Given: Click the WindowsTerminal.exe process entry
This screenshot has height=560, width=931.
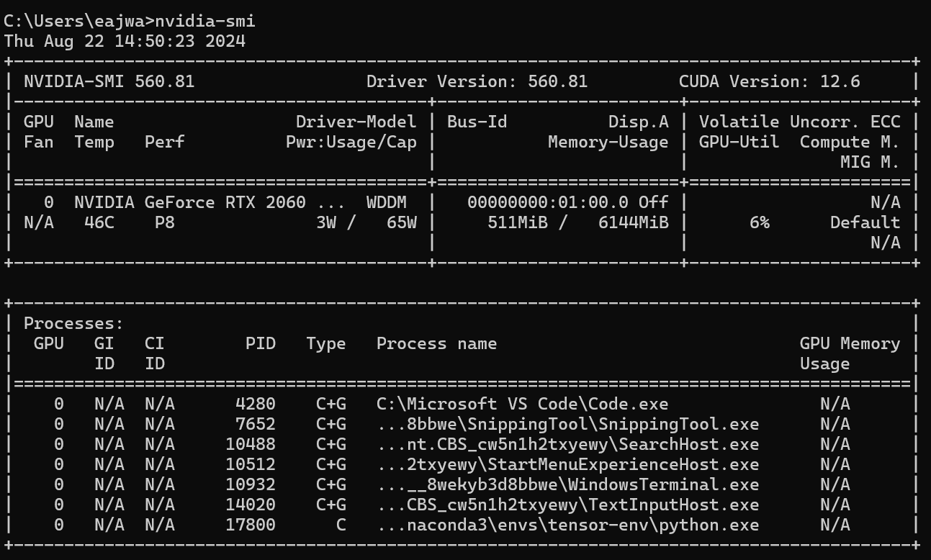Looking at the screenshot, I should tap(567, 484).
